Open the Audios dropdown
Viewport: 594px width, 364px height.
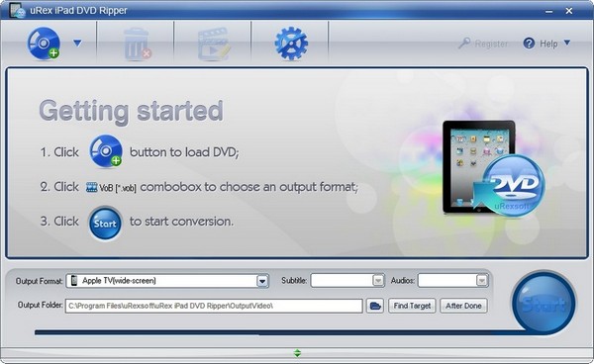(453, 280)
